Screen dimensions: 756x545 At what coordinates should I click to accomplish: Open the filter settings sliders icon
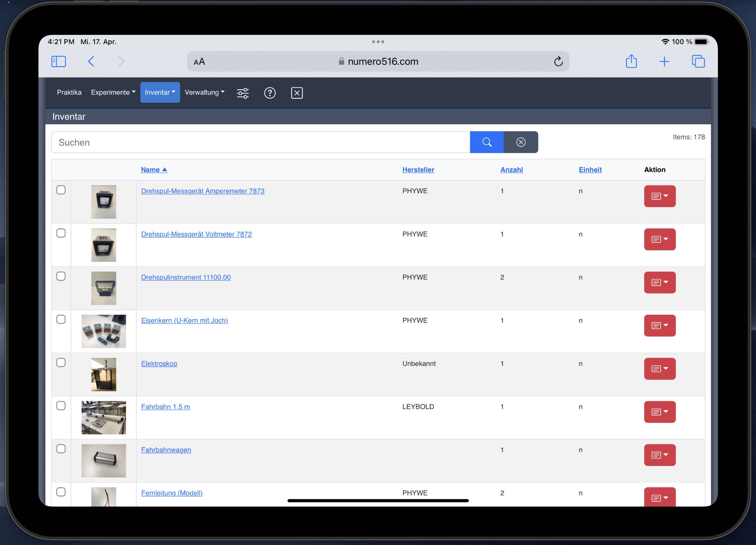pyautogui.click(x=243, y=93)
